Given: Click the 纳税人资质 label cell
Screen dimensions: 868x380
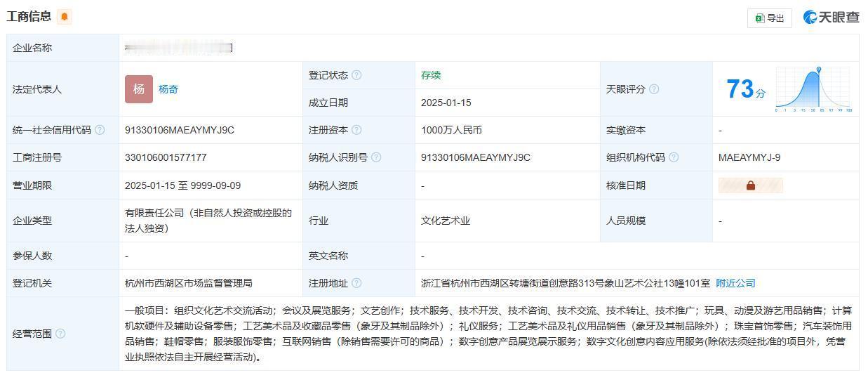Looking at the screenshot, I should [359, 185].
